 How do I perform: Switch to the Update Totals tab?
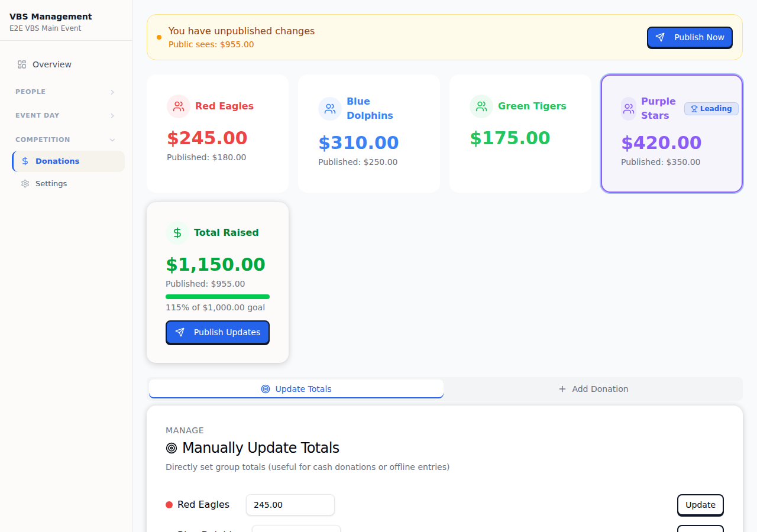coord(296,389)
